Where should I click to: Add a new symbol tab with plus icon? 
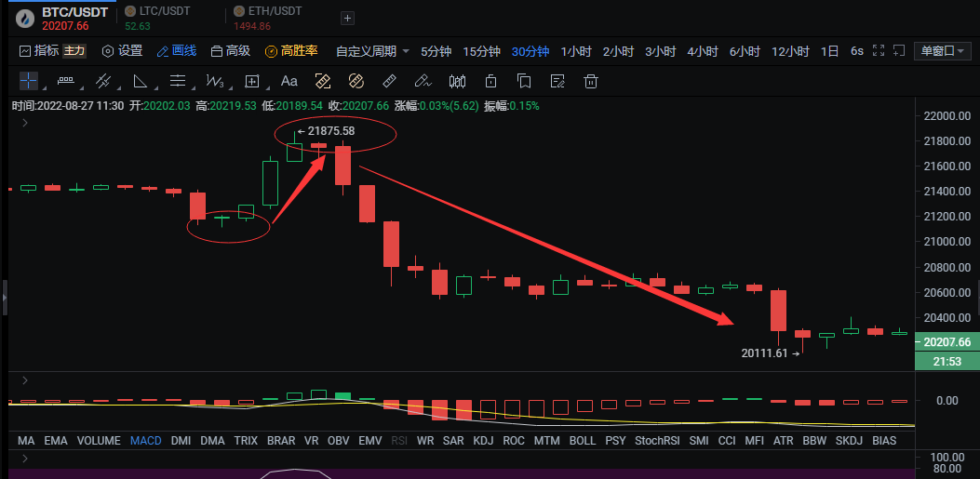tap(347, 18)
